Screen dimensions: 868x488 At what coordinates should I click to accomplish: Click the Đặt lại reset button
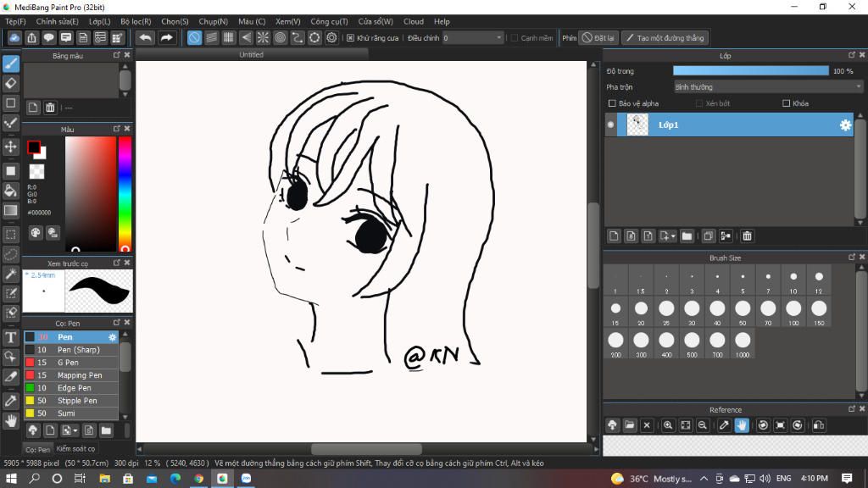click(x=598, y=38)
